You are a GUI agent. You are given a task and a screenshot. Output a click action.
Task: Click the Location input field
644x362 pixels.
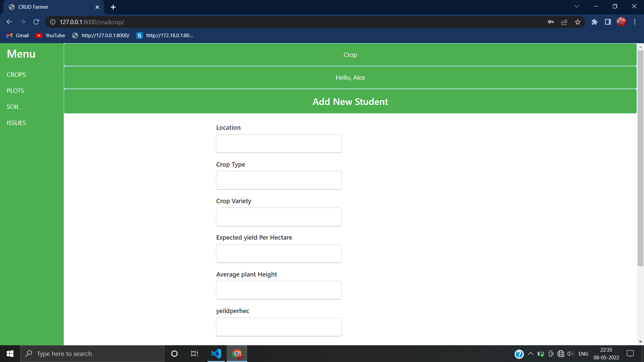pyautogui.click(x=279, y=144)
